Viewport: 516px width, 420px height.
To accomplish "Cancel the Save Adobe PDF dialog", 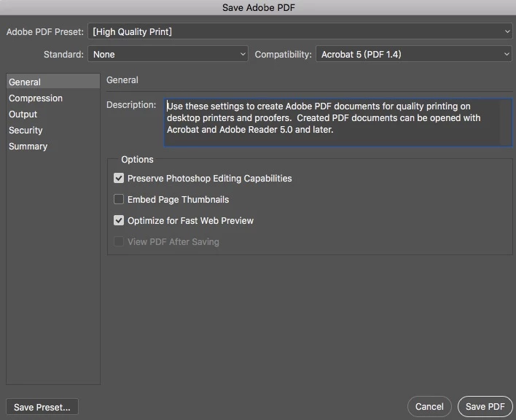I will click(429, 406).
